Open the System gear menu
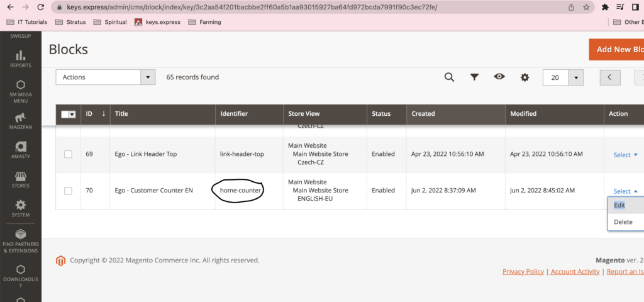Image resolution: width=644 pixels, height=302 pixels. 20,209
